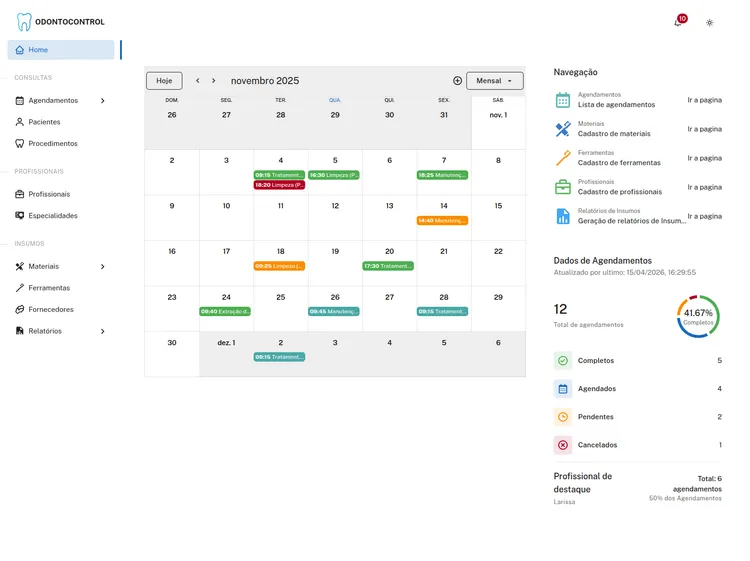Click the Agendamentos calendar icon in sidebar

point(20,100)
